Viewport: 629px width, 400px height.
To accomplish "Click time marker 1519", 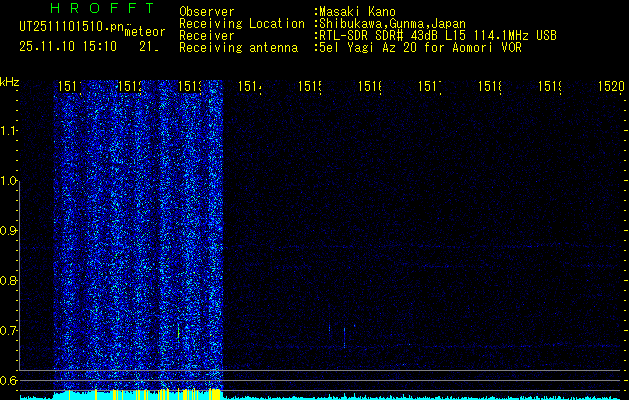I will coord(550,86).
